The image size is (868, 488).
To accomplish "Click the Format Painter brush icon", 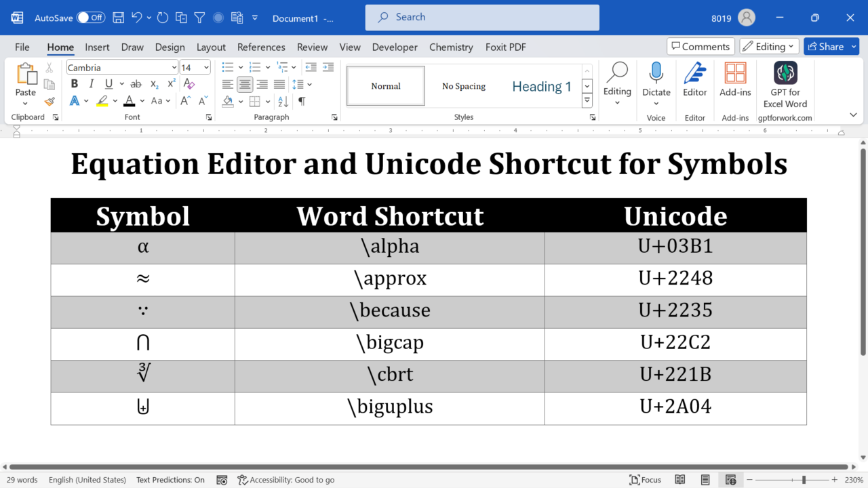I will tap(49, 102).
